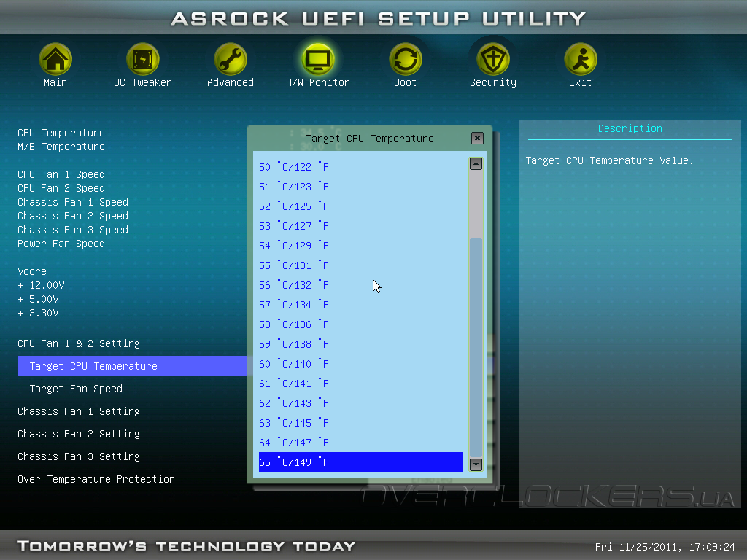Screen dimensions: 747x560
Task: Open the OC Tweaker chip icon
Action: (x=143, y=59)
